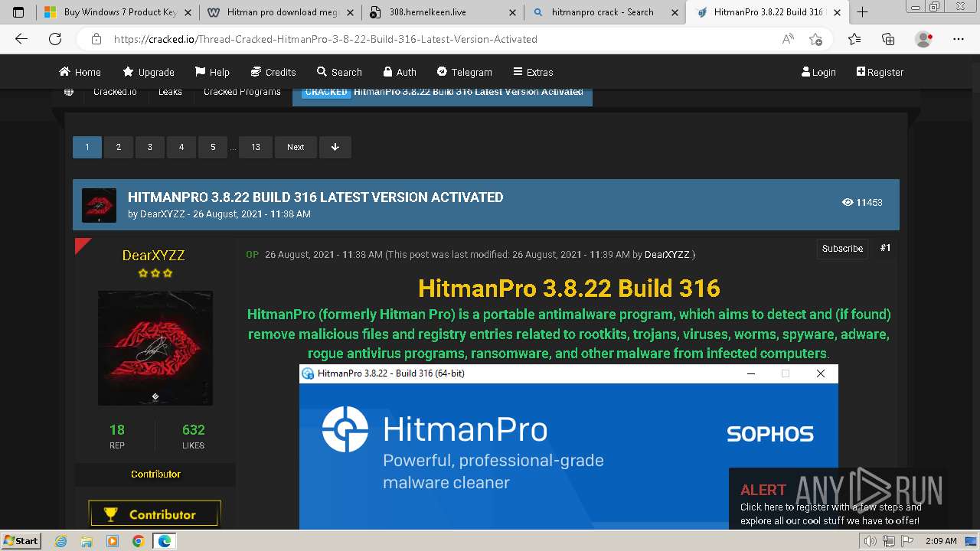Open the Windows Start button
The image size is (980, 551).
pos(21,541)
